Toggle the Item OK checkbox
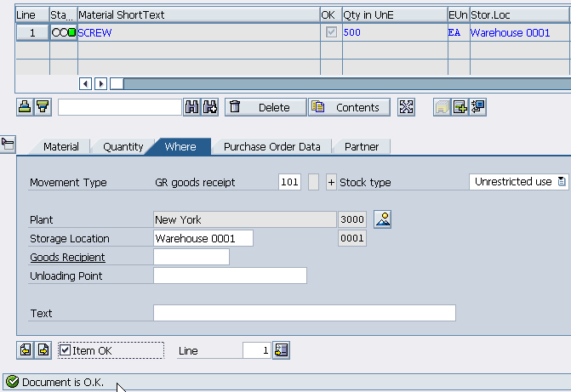The image size is (571, 392). pos(66,350)
